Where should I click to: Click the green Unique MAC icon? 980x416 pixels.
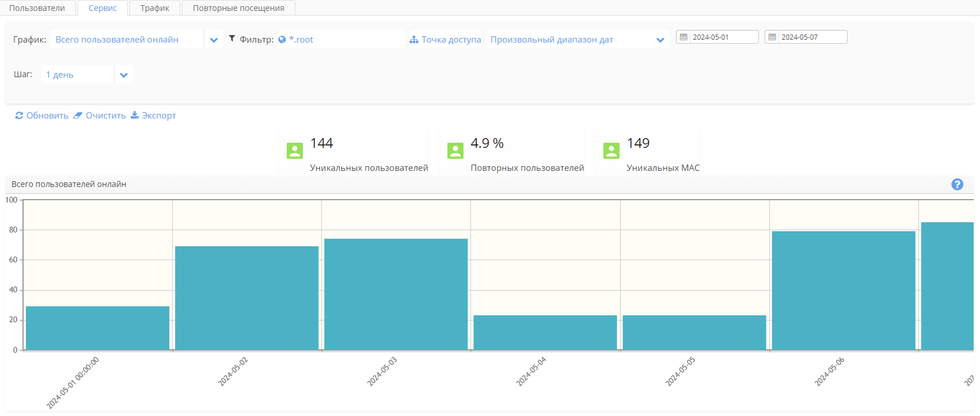coord(611,151)
